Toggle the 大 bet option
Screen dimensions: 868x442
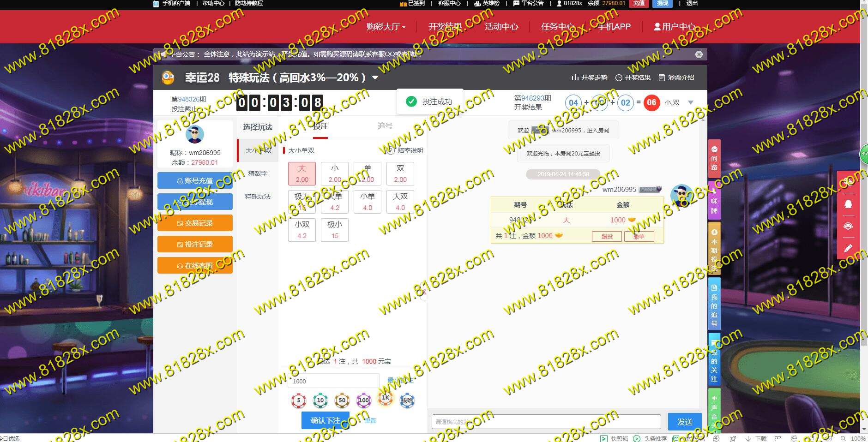pyautogui.click(x=302, y=173)
